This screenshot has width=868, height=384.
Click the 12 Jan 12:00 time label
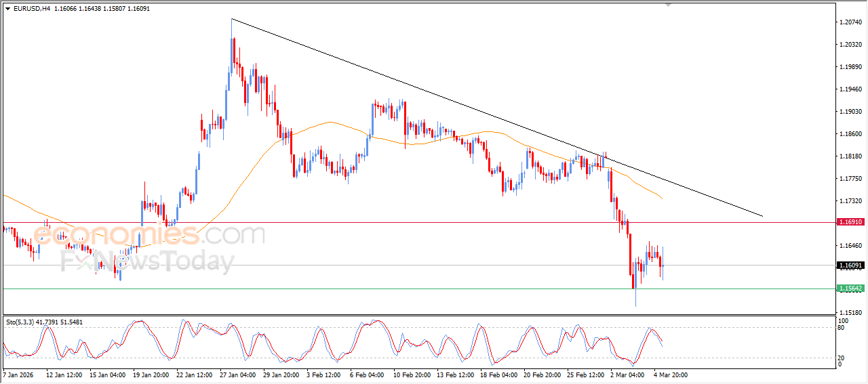pyautogui.click(x=64, y=375)
